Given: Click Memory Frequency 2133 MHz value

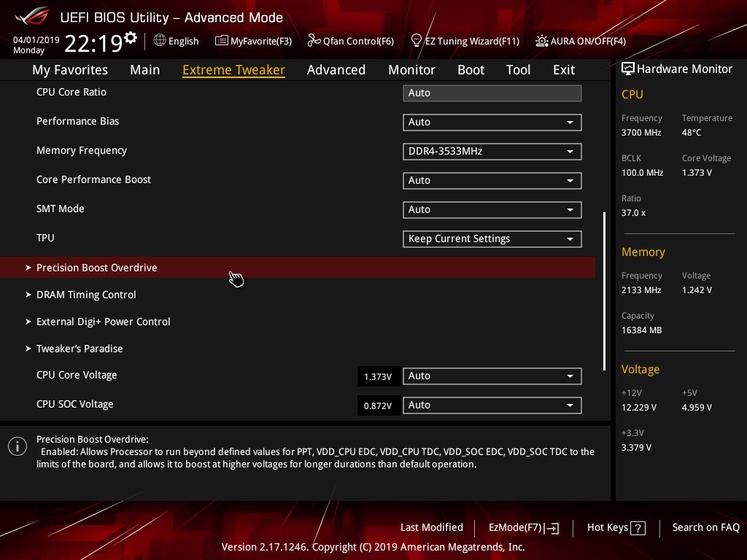Looking at the screenshot, I should coord(640,290).
